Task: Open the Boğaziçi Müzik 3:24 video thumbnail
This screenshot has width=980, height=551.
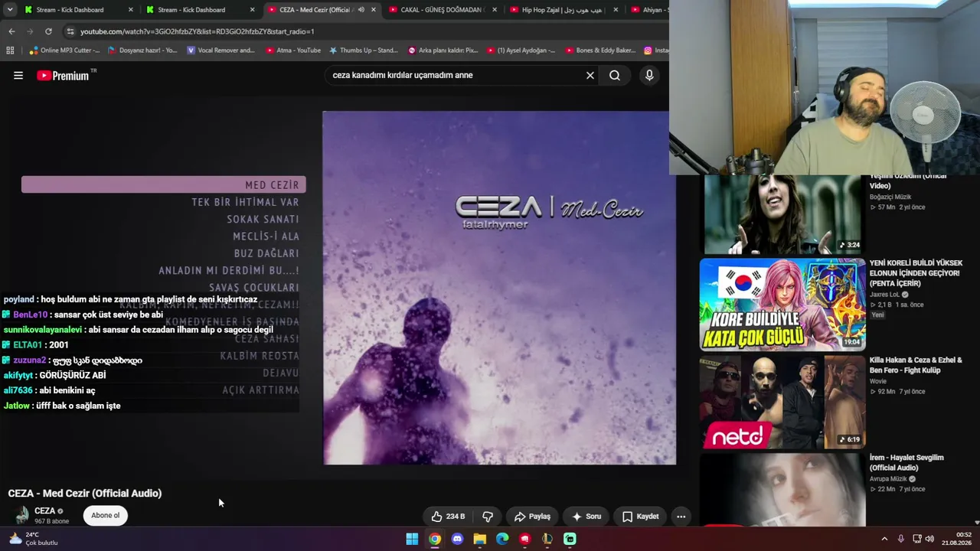Action: pyautogui.click(x=782, y=214)
